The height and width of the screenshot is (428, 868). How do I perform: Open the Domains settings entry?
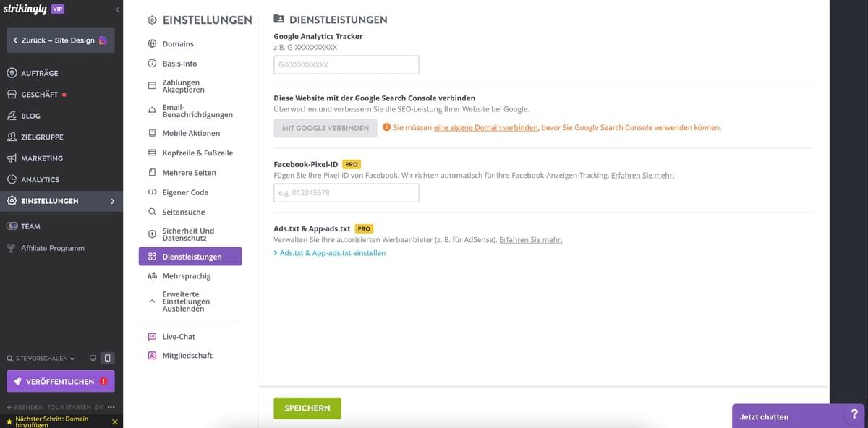(x=179, y=43)
